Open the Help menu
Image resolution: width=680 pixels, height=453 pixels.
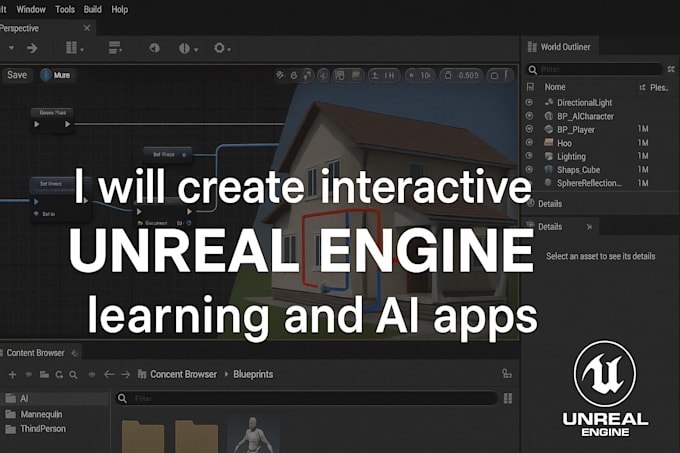120,9
